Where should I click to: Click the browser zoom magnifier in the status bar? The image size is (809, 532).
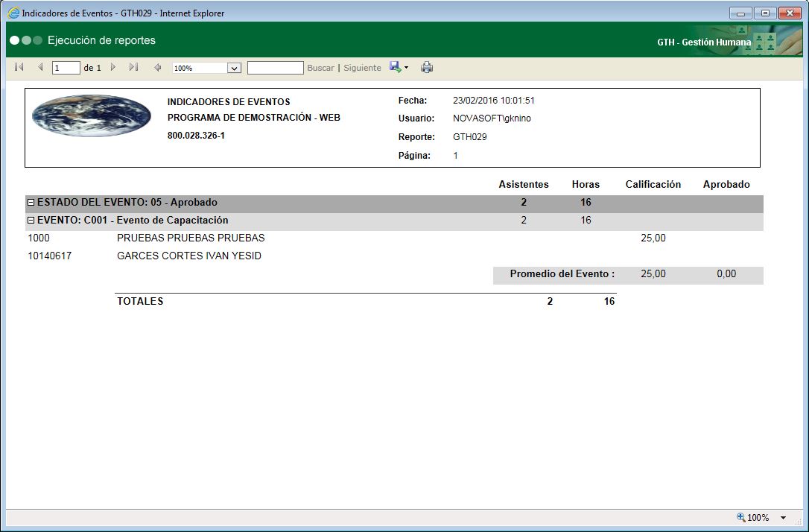tap(741, 517)
